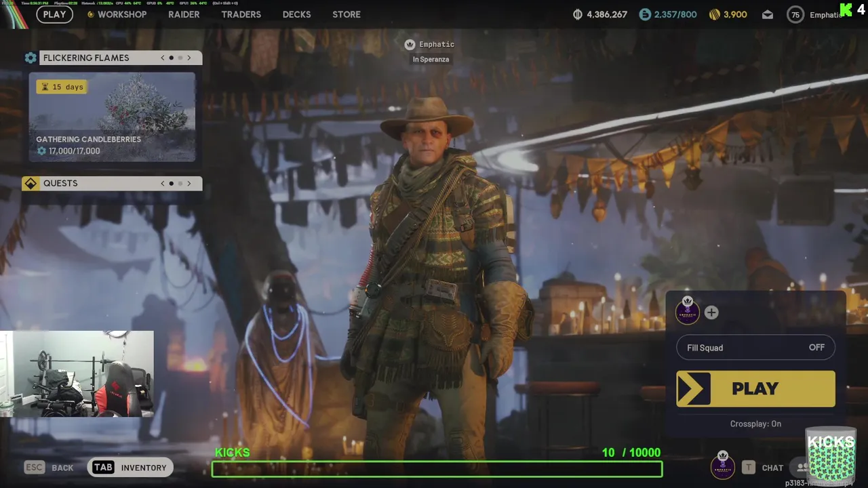Start matchmaking with the yellow PLAY button
Screen dimensions: 868x488
pyautogui.click(x=755, y=388)
